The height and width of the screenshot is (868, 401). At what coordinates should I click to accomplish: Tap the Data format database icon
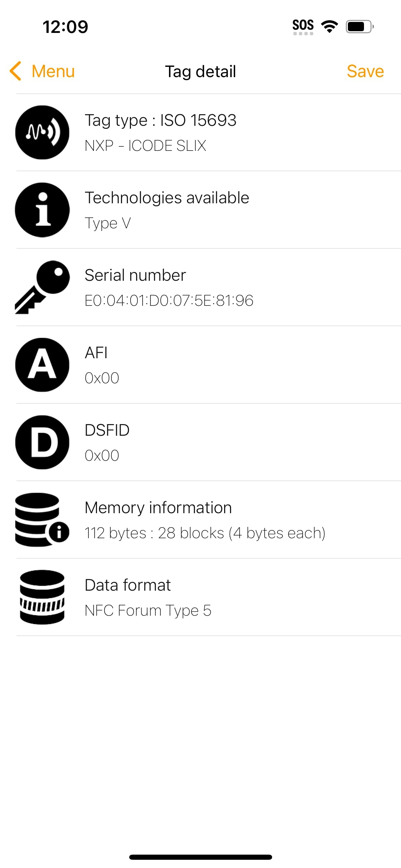(x=42, y=597)
